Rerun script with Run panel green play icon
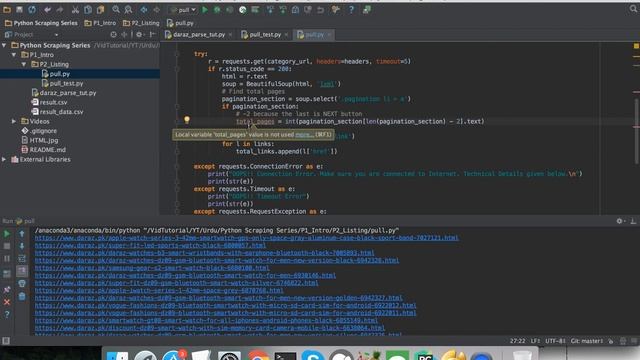The image size is (640, 360). pos(7,234)
